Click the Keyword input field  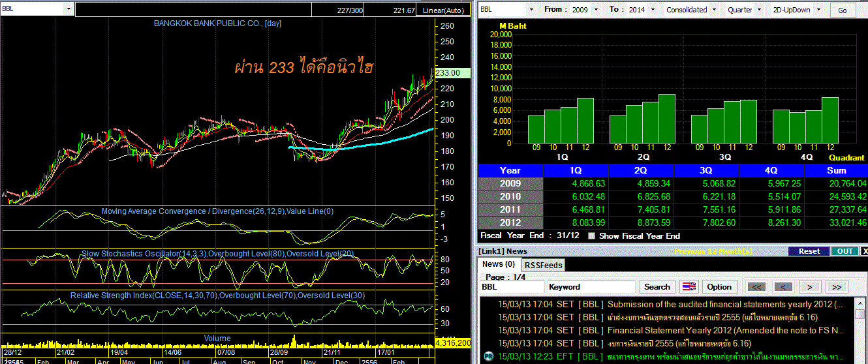pos(591,287)
